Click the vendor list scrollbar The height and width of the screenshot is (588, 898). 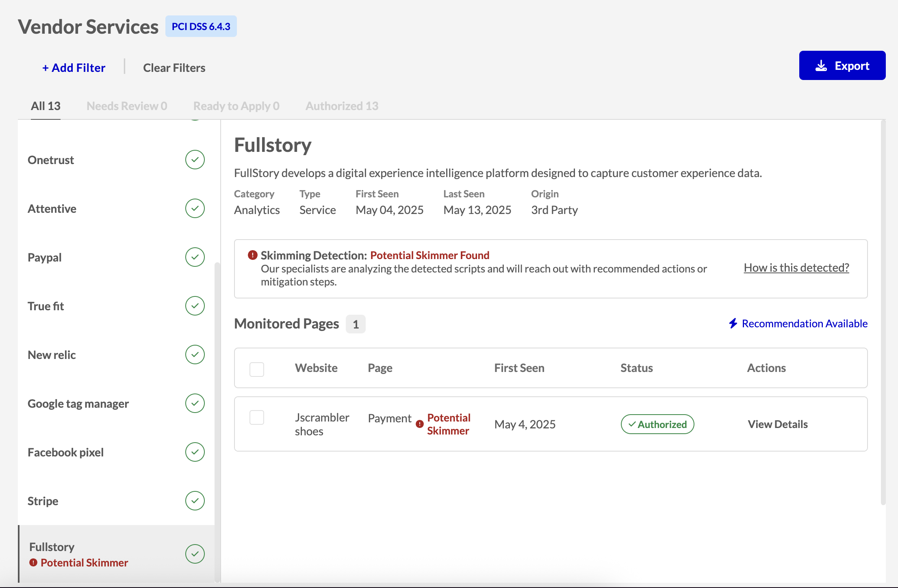point(217,422)
